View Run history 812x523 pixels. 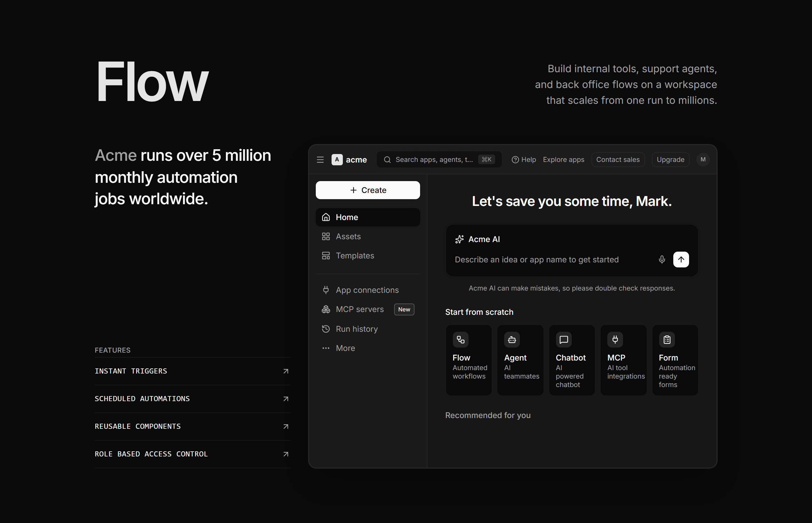pos(368,329)
